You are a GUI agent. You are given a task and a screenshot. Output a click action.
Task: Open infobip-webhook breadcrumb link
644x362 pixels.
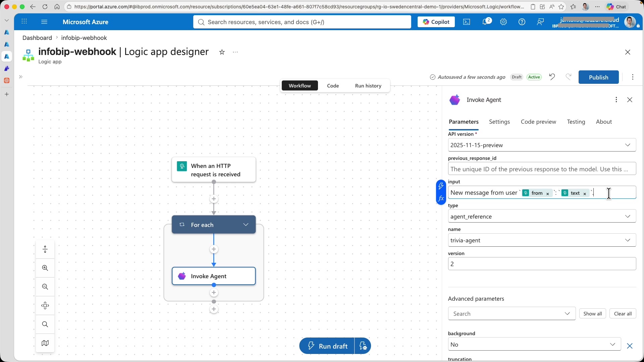coord(84,38)
